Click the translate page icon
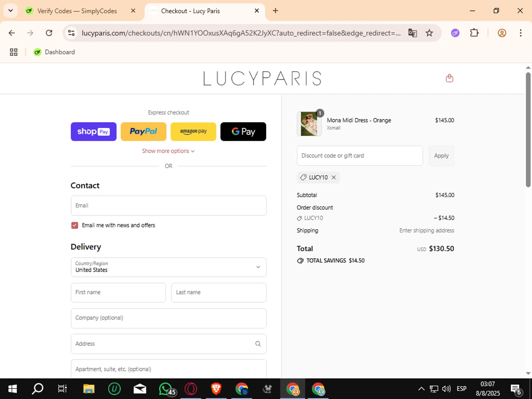The width and height of the screenshot is (532, 399). click(x=412, y=33)
